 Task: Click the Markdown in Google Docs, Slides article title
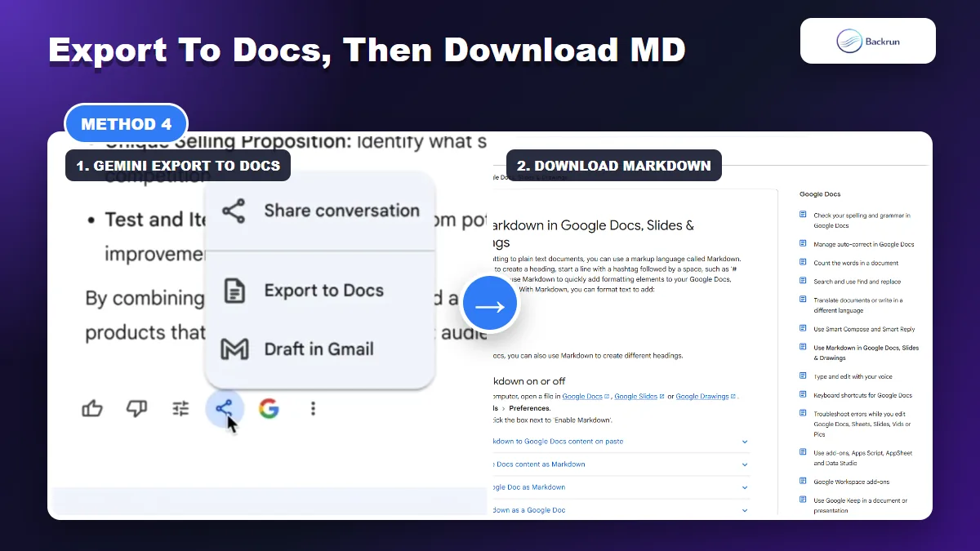click(x=592, y=233)
